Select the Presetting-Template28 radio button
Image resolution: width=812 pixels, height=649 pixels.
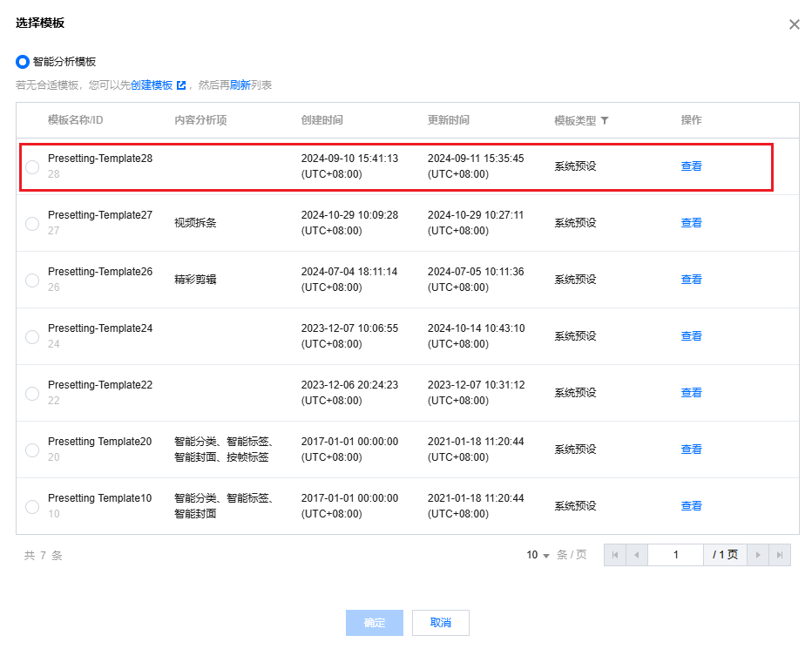[x=32, y=167]
